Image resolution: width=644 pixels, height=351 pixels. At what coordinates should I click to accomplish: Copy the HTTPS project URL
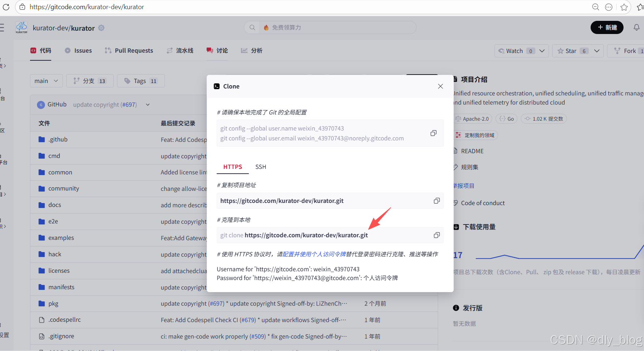tap(437, 201)
